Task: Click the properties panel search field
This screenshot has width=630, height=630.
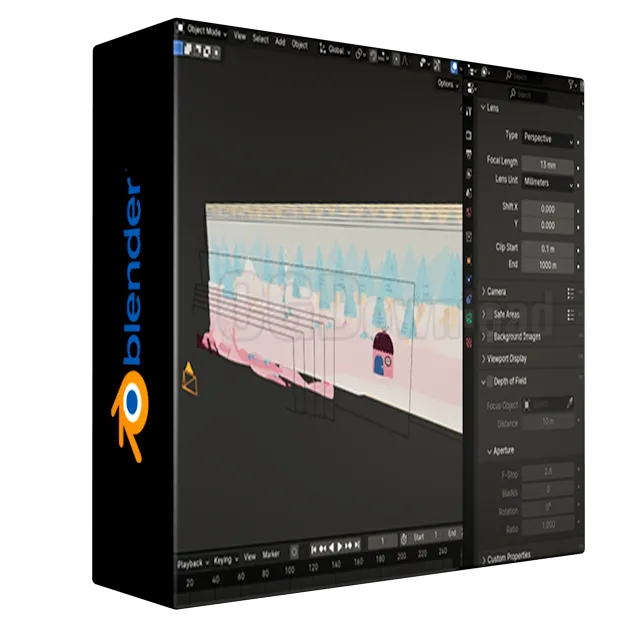Action: [x=528, y=95]
